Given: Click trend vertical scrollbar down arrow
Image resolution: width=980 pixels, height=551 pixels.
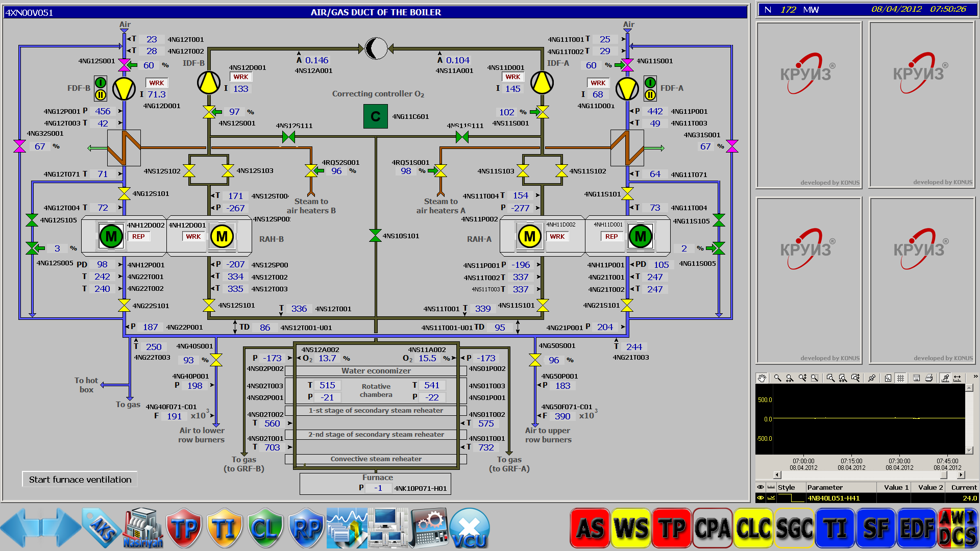Looking at the screenshot, I should pos(970,450).
